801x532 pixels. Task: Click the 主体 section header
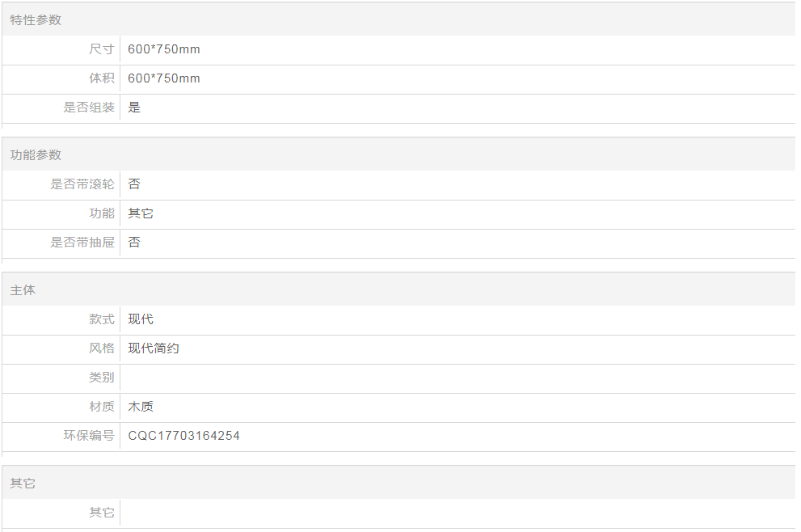[x=23, y=289]
